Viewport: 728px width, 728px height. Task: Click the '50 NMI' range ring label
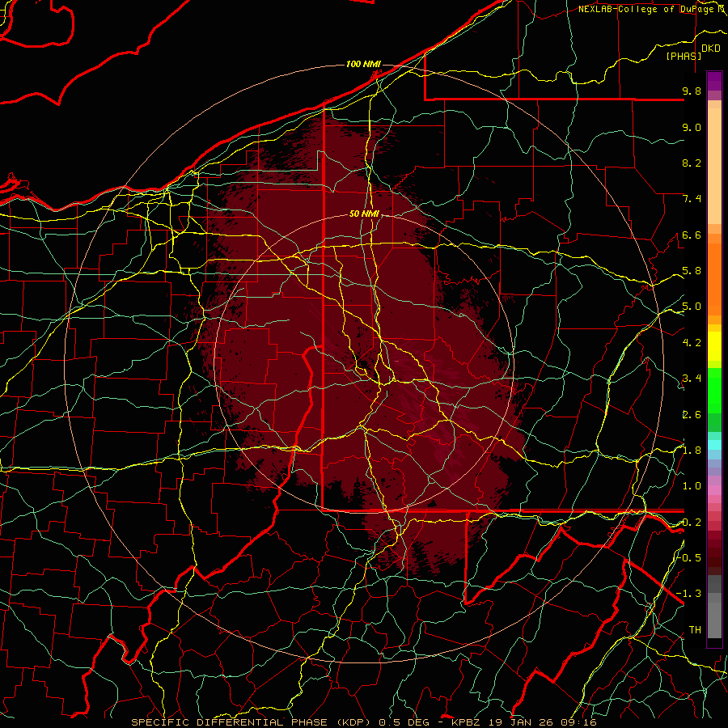tap(365, 214)
